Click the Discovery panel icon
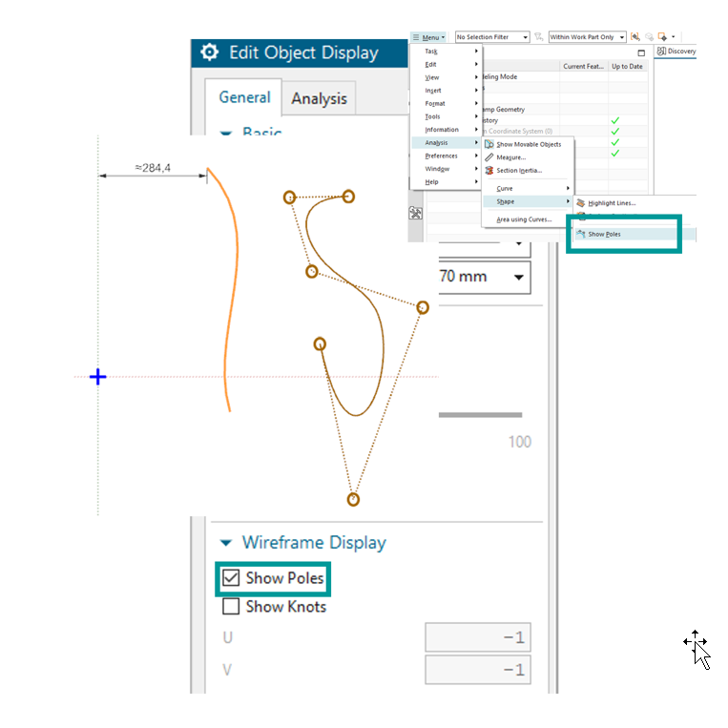 point(661,52)
